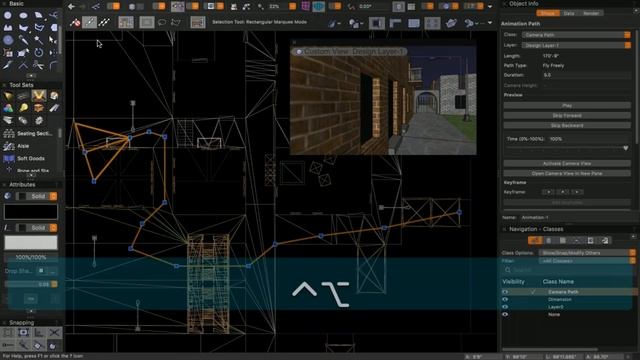Select the Scissors split tool
This screenshot has height=360, width=640.
(x=38, y=64)
